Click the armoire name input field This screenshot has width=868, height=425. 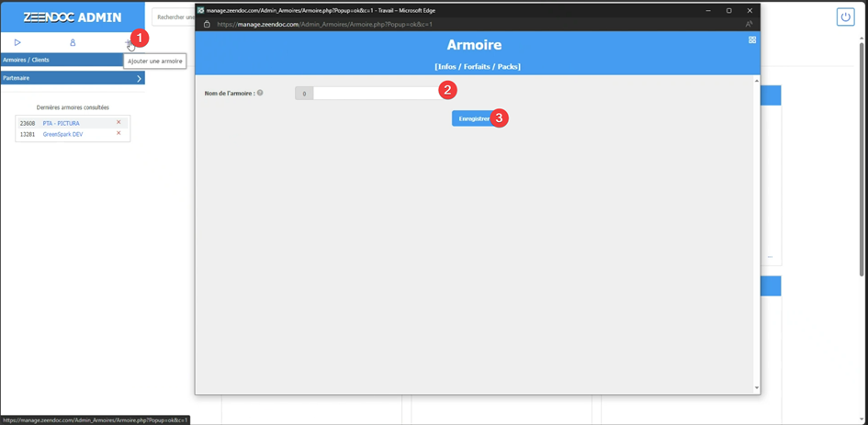coord(375,93)
